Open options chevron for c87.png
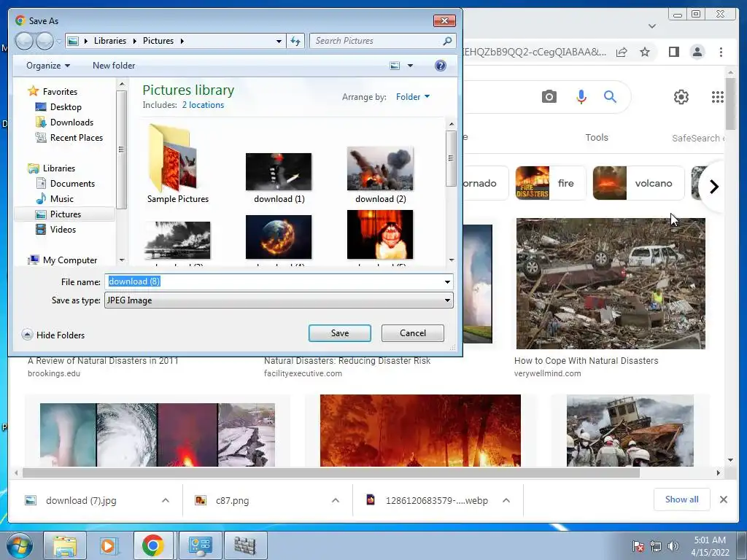Screen dimensions: 747x560 coord(336,500)
